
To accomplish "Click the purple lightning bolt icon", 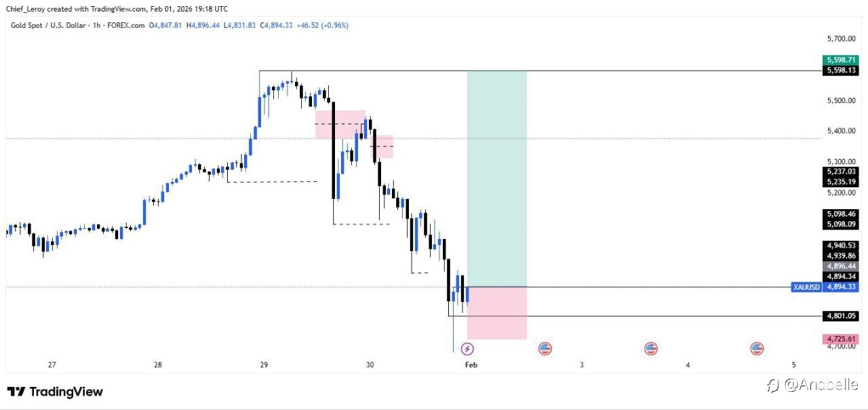I will point(467,349).
